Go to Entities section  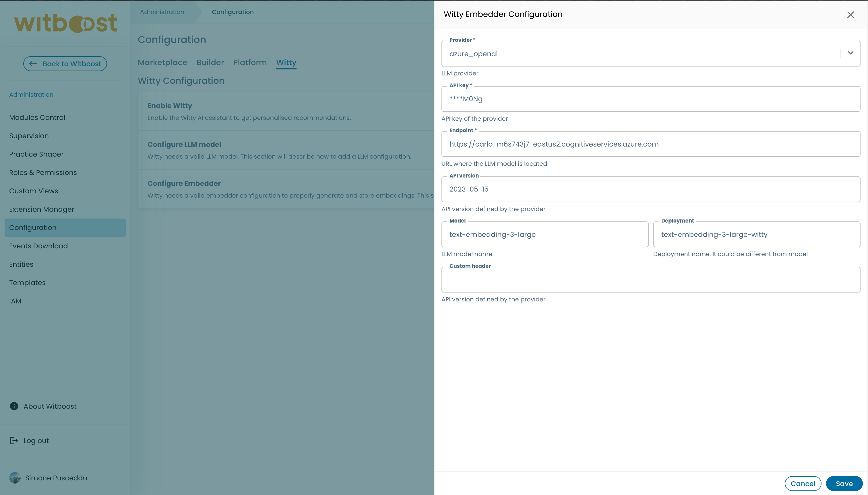coord(65,264)
